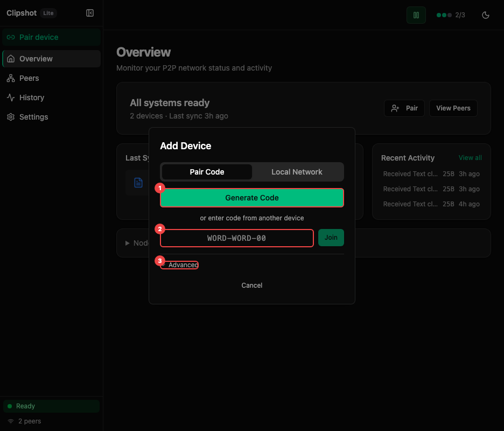Click the Generate Code button

click(251, 198)
